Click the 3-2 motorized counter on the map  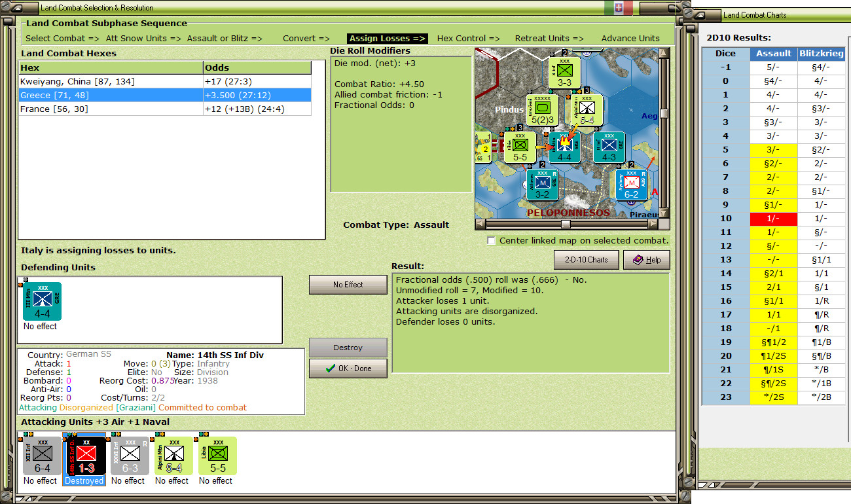click(542, 185)
